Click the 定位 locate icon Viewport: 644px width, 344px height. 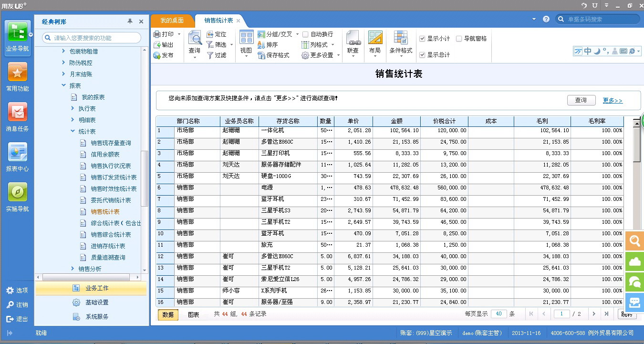point(210,34)
